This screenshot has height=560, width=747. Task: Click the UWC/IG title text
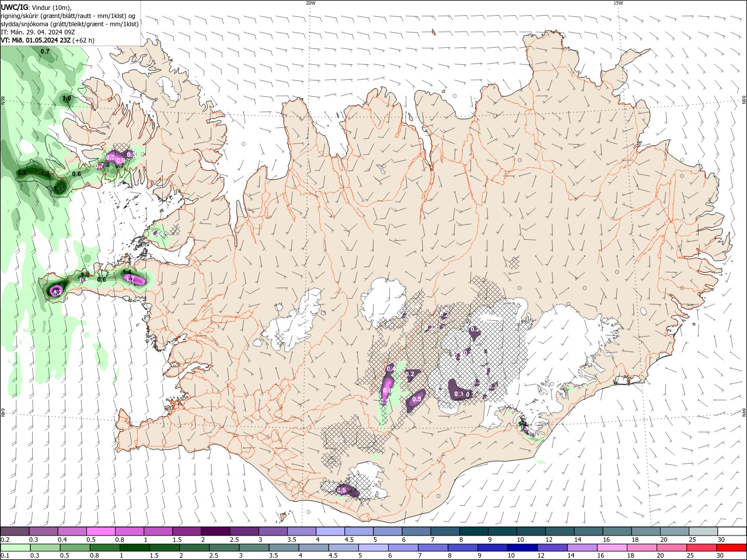click(15, 7)
